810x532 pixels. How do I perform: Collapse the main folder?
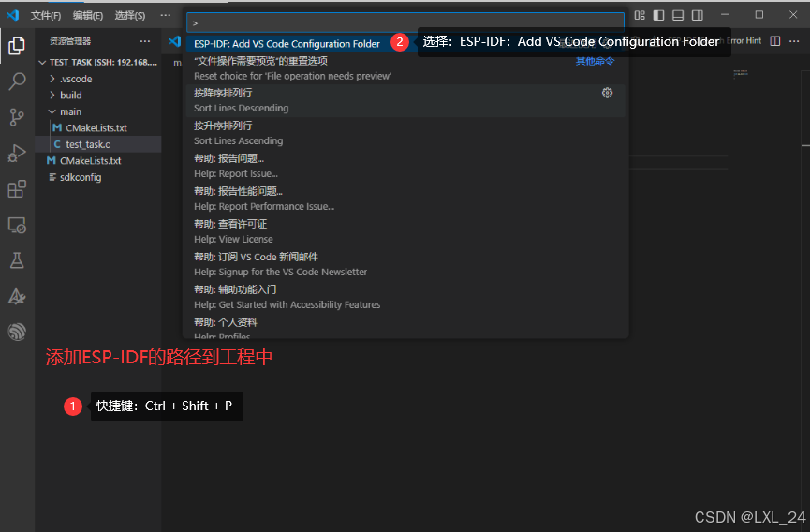point(97,111)
